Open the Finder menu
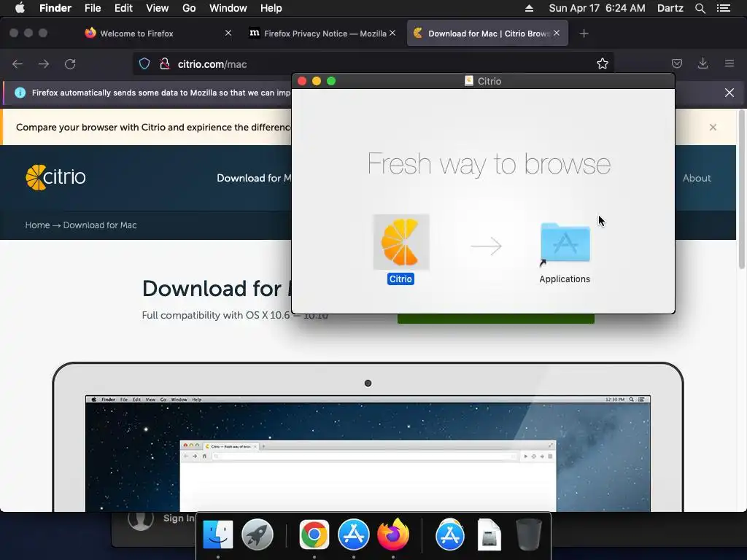747x560 pixels. [x=55, y=8]
